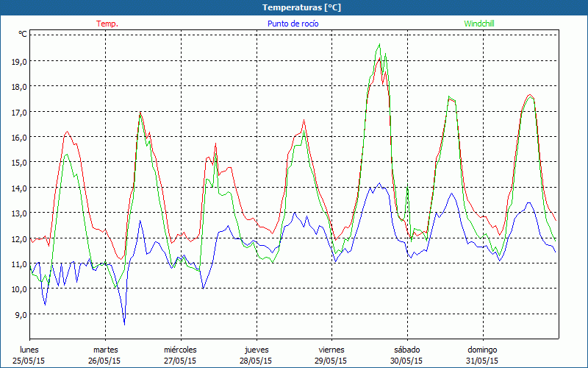Viewport: 588px width, 368px height.
Task: Select the jueves day label
Action: tap(256, 350)
